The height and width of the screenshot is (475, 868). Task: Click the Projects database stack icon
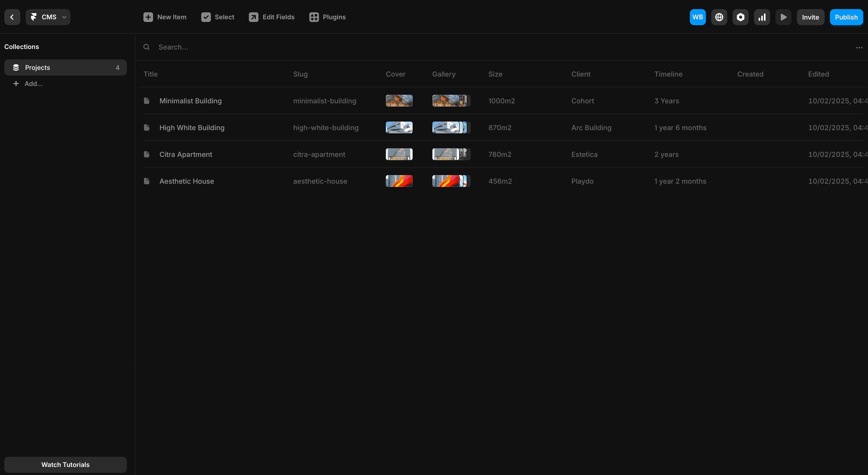[x=16, y=67]
